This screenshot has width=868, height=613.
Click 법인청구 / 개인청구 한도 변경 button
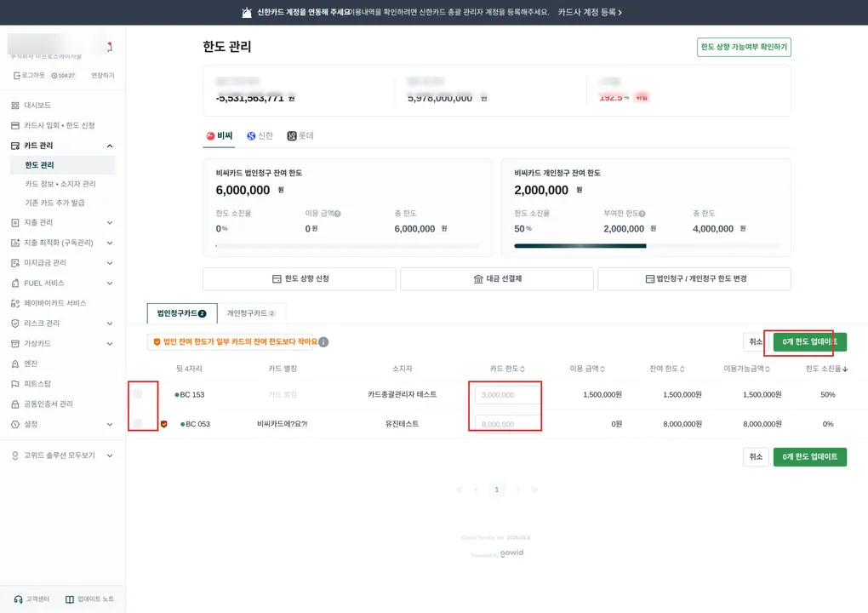click(694, 279)
